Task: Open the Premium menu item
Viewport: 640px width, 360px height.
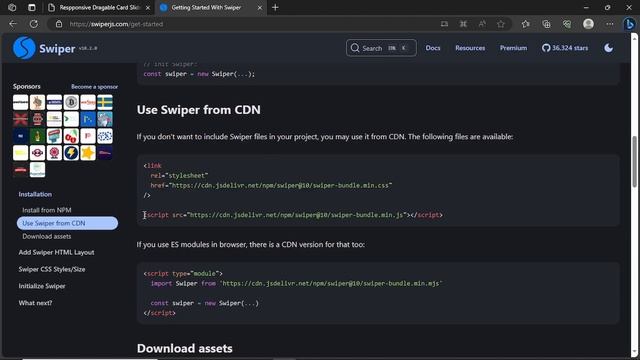Action: pos(513,48)
